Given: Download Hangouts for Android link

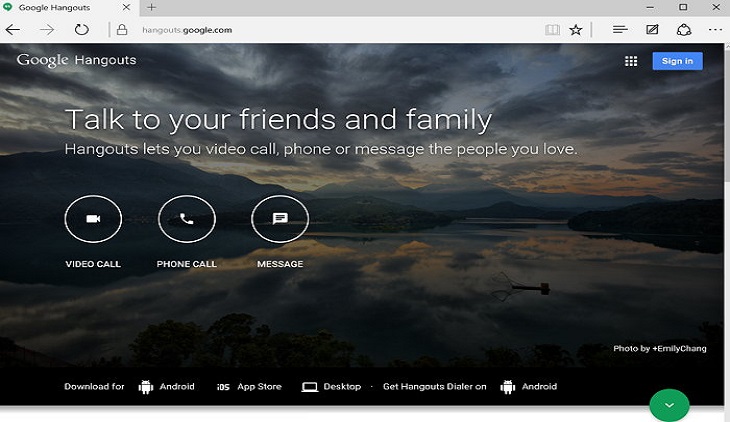Looking at the screenshot, I should click(177, 387).
